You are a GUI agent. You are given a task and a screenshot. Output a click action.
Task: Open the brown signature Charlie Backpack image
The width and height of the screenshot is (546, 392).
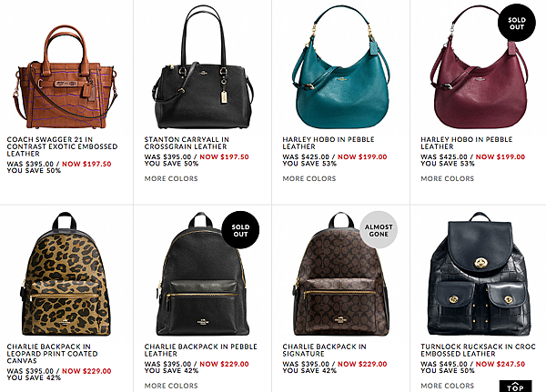pyautogui.click(x=341, y=274)
